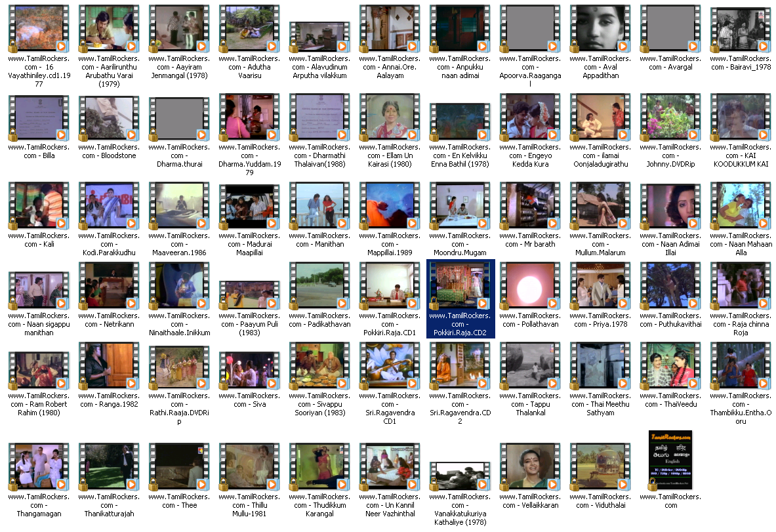Select the Vanakkatukuriya Kathaliye (1978) video icon
This screenshot has width=776, height=532.
460,477
